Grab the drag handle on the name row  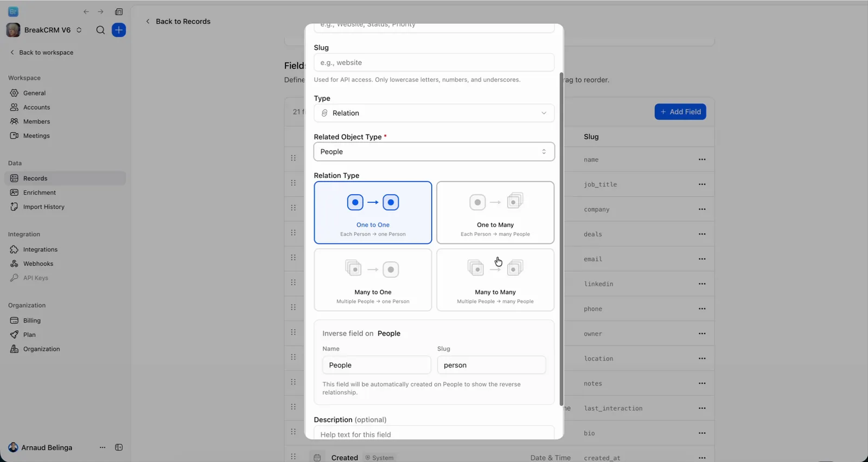(x=293, y=158)
